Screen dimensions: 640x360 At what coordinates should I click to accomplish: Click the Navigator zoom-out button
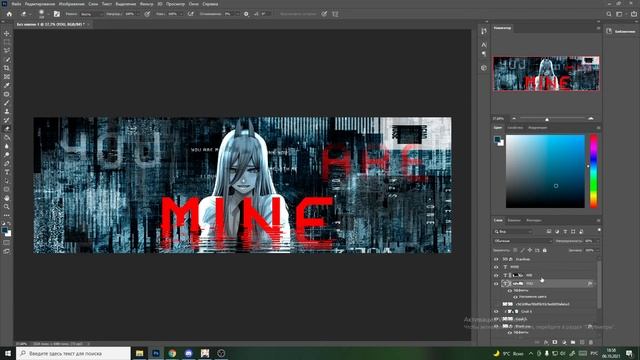point(514,118)
